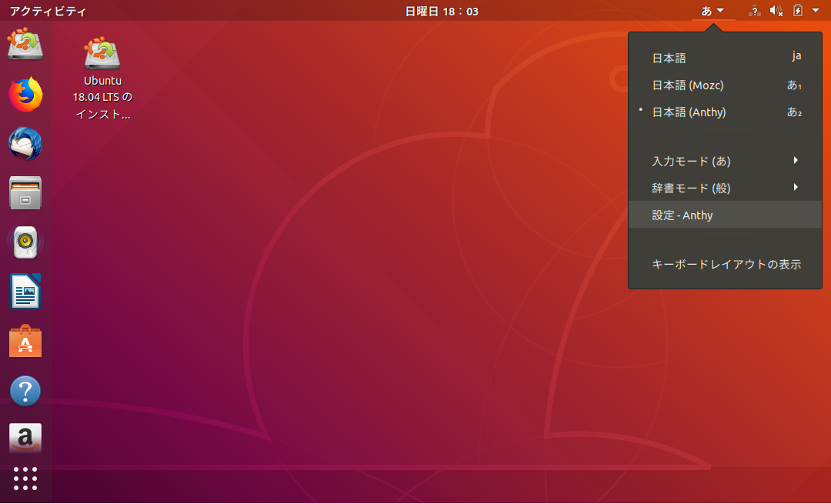Open the clock showing 日曜日 18:03
This screenshot has height=504, width=831.
coord(442,12)
